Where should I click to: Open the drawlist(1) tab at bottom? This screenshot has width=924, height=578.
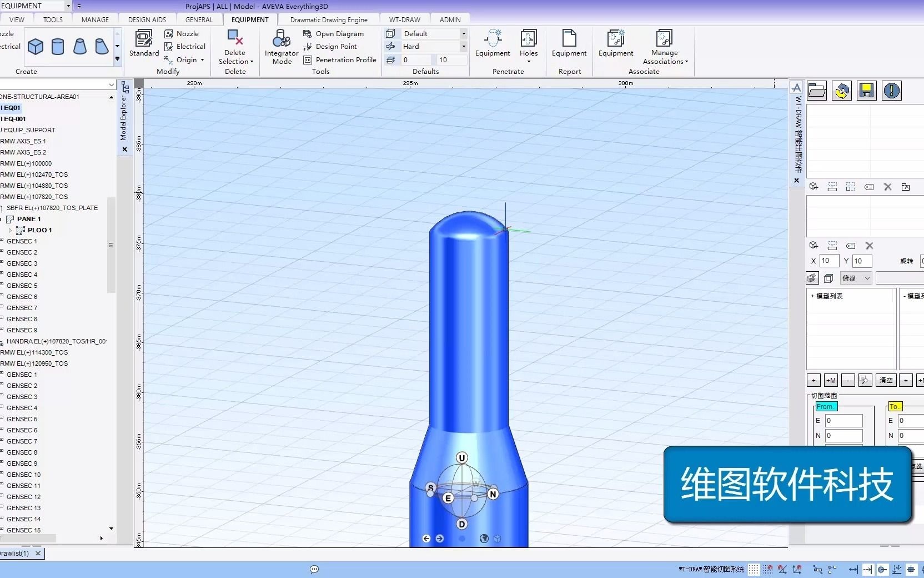pyautogui.click(x=17, y=554)
